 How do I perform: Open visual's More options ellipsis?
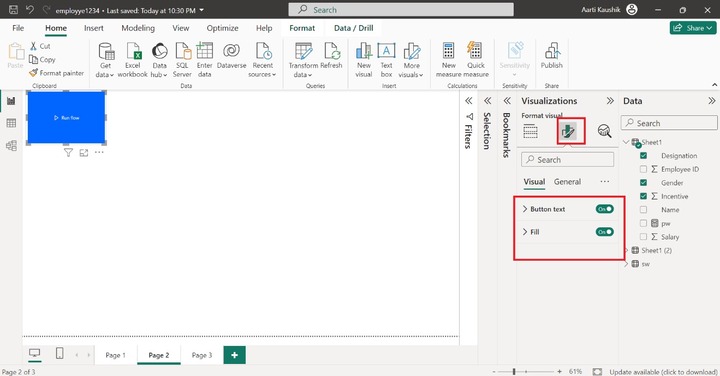point(99,152)
